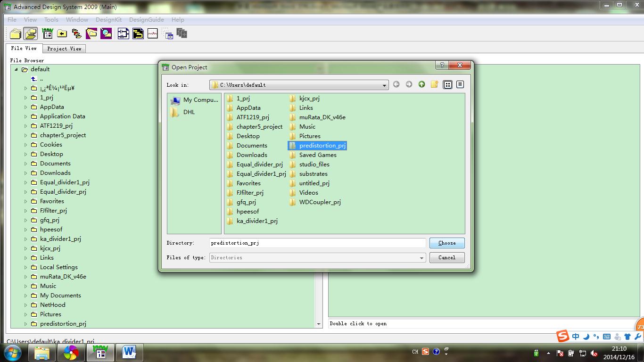The height and width of the screenshot is (362, 644).
Task: Select predistortion_prj in the File Browser tree
Action: coord(63,324)
